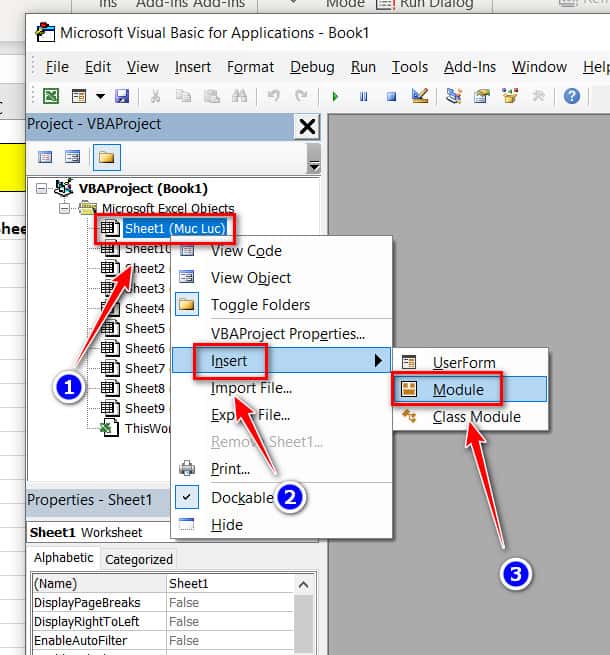This screenshot has height=655, width=610.
Task: Close the Project - VBAProject panel
Action: click(x=307, y=126)
